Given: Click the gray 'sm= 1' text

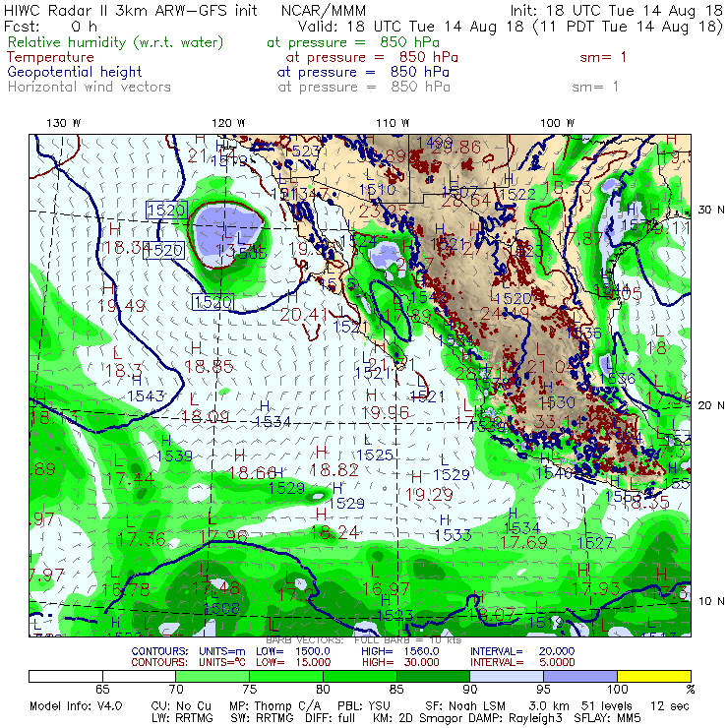Looking at the screenshot, I should click(595, 87).
